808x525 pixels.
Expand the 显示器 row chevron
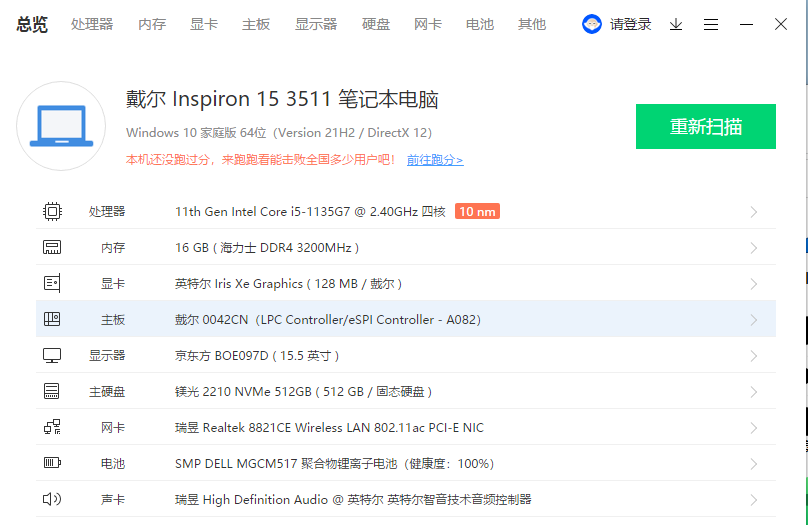pyautogui.click(x=754, y=356)
